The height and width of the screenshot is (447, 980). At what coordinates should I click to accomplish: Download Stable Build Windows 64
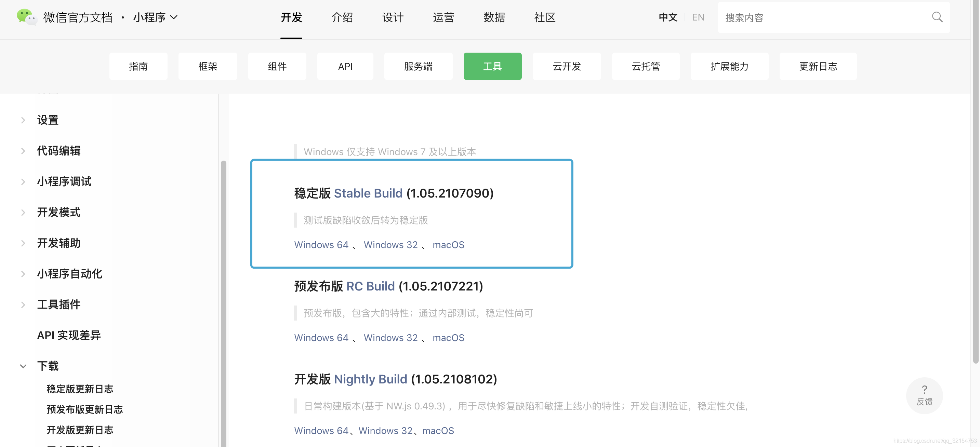coord(321,245)
